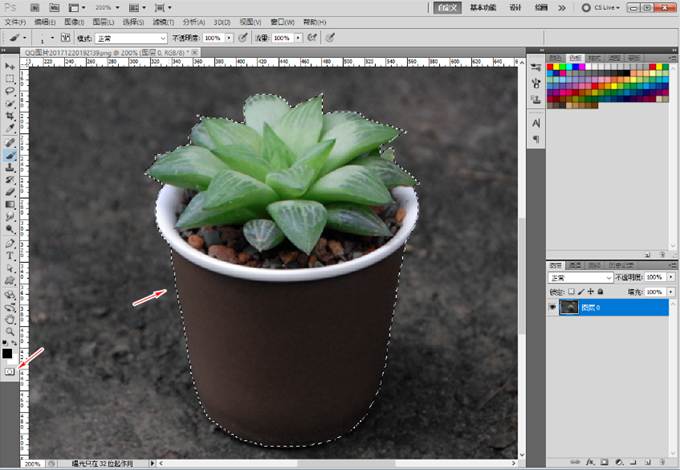Viewport: 680px width, 470px height.
Task: Toggle lock transparent pixels in Layers panel
Action: [570, 291]
